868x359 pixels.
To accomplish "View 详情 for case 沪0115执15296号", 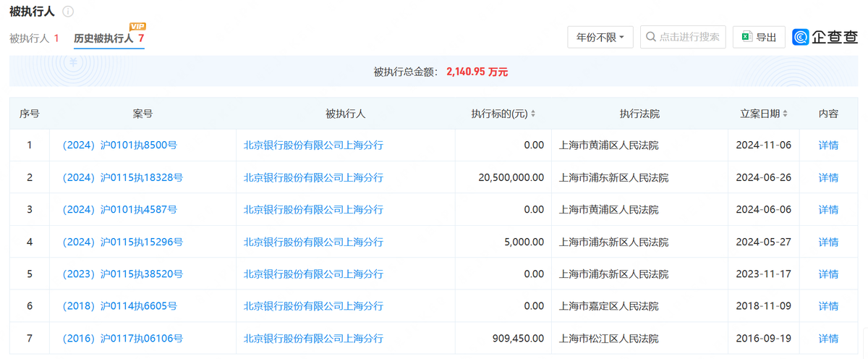I will (x=828, y=242).
